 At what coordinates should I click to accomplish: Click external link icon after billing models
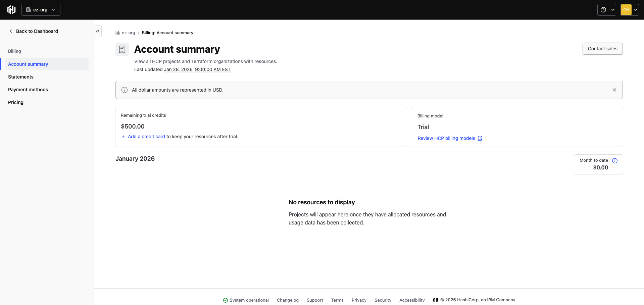[480, 138]
